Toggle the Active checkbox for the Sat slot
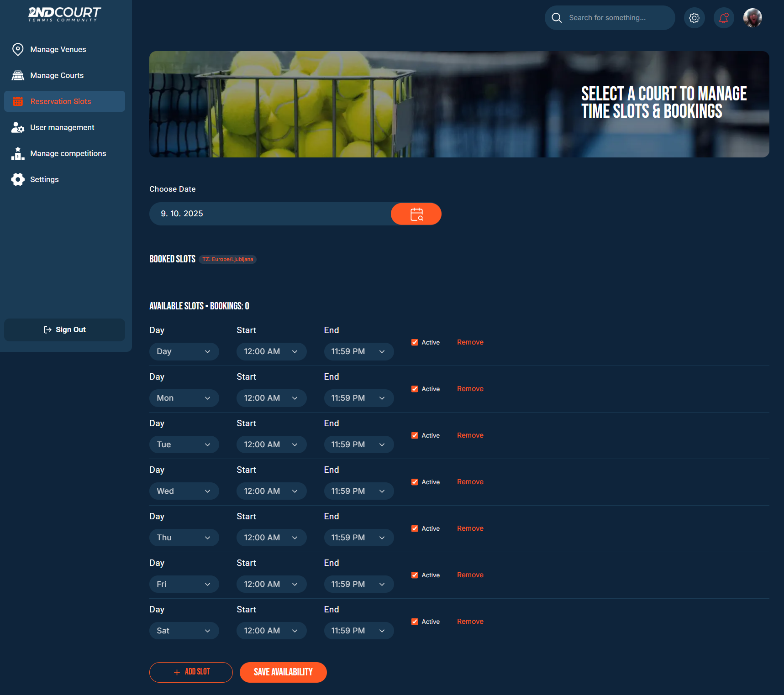Image resolution: width=784 pixels, height=695 pixels. (415, 622)
